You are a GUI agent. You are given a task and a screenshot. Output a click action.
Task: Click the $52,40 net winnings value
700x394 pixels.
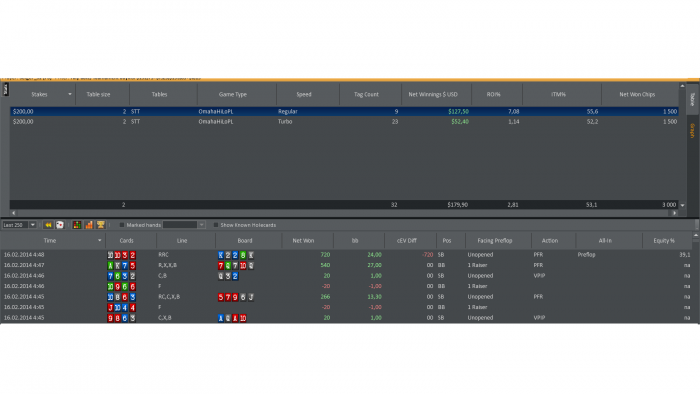coord(460,121)
